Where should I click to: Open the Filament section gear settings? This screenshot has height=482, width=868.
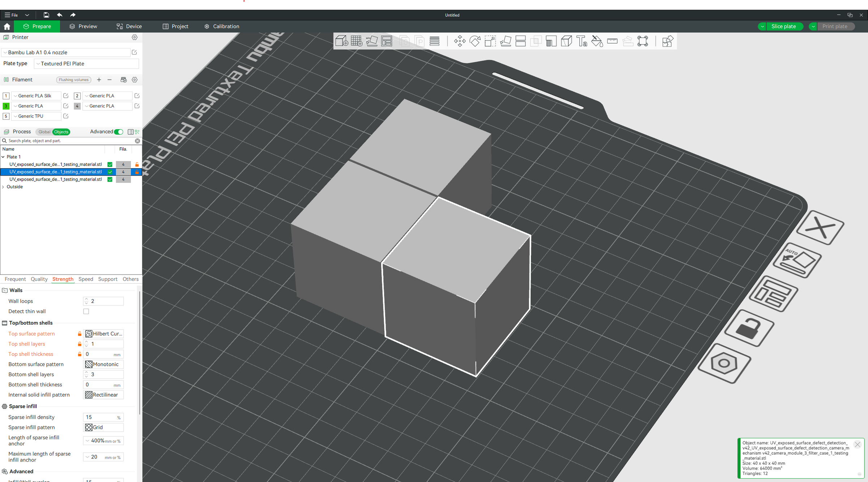pyautogui.click(x=135, y=80)
